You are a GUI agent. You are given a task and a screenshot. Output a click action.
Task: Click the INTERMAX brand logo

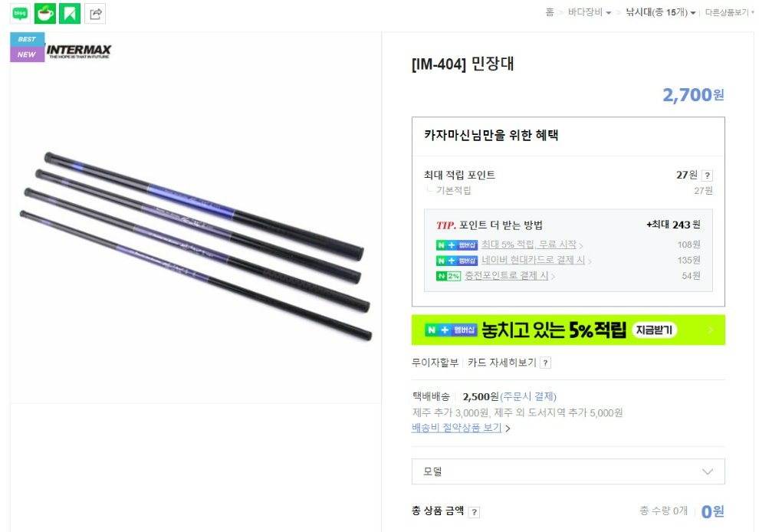click(79, 51)
